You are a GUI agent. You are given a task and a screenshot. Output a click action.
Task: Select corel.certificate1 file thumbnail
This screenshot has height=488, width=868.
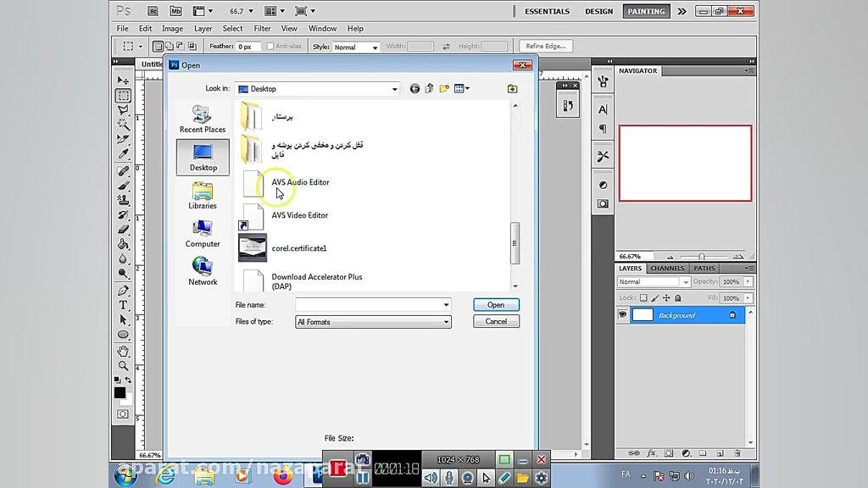coord(253,248)
